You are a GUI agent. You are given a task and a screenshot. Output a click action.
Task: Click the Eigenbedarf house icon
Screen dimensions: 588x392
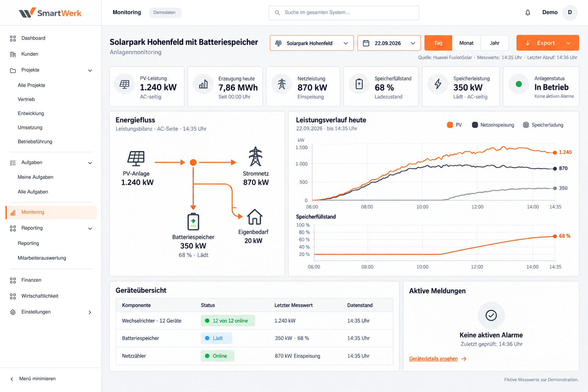(255, 217)
